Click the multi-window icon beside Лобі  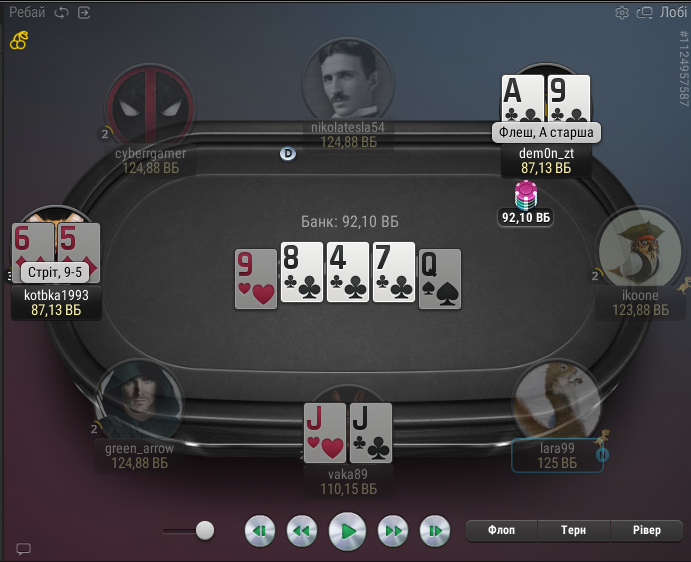point(644,13)
